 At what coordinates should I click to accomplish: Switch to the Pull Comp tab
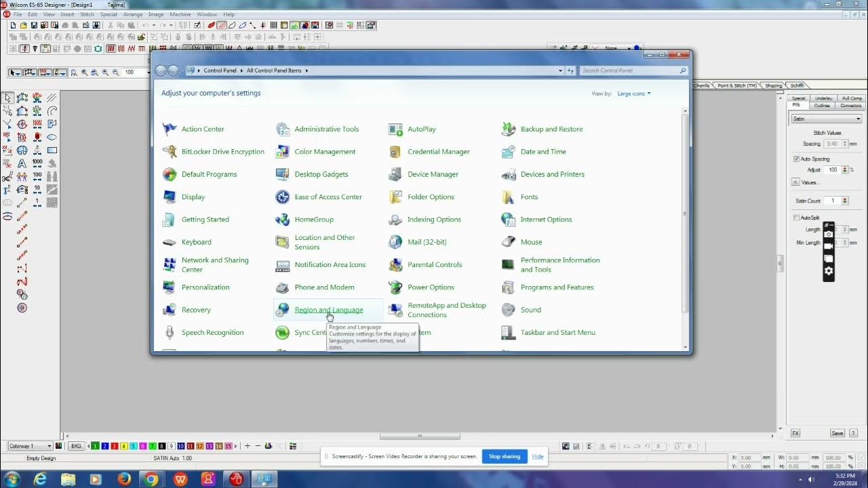(852, 98)
